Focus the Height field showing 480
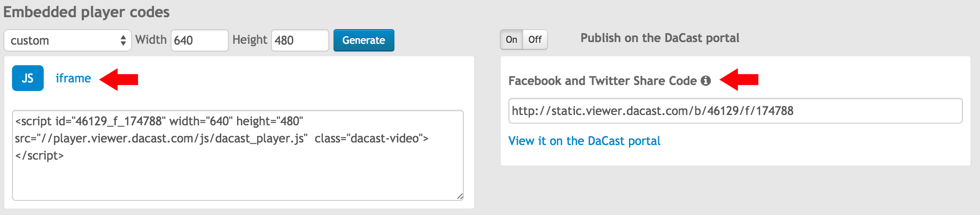980x215 pixels. (x=300, y=40)
